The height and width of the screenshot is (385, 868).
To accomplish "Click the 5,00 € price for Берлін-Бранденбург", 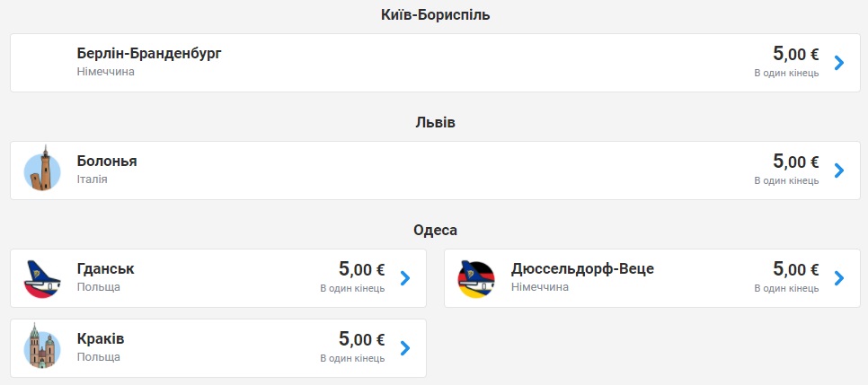I will pos(795,54).
